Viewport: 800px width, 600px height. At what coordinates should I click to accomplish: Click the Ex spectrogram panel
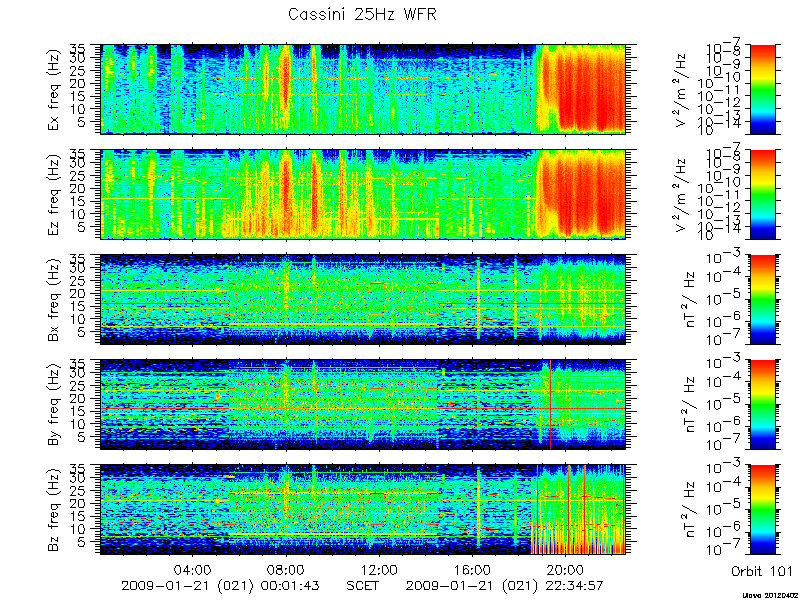point(363,89)
